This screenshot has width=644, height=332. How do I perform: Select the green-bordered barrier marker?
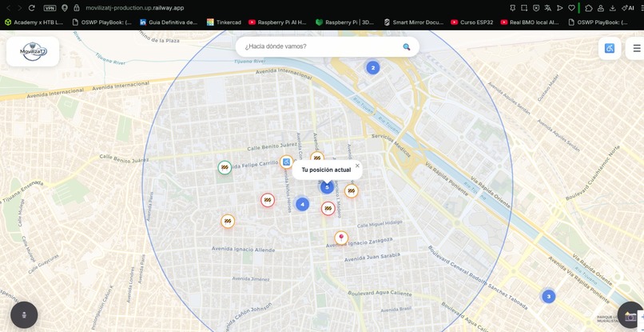pyautogui.click(x=225, y=167)
